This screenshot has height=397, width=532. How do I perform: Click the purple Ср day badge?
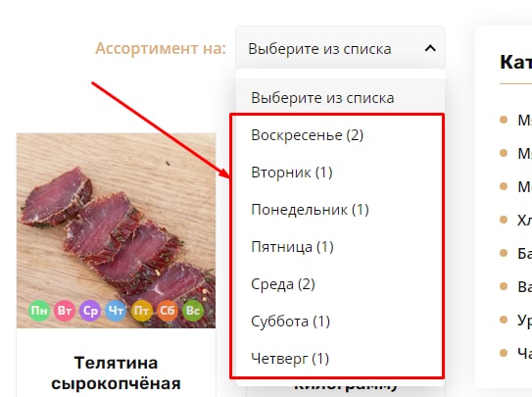coord(90,311)
